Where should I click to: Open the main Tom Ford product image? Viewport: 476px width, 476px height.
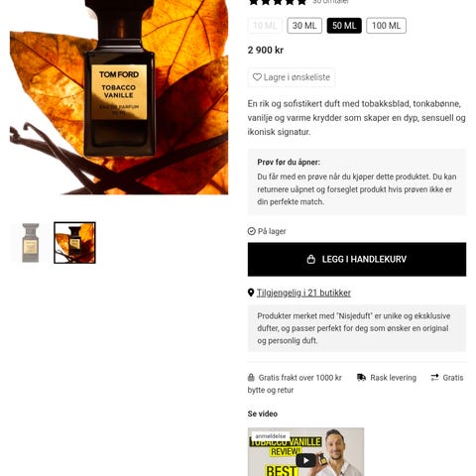tap(119, 97)
